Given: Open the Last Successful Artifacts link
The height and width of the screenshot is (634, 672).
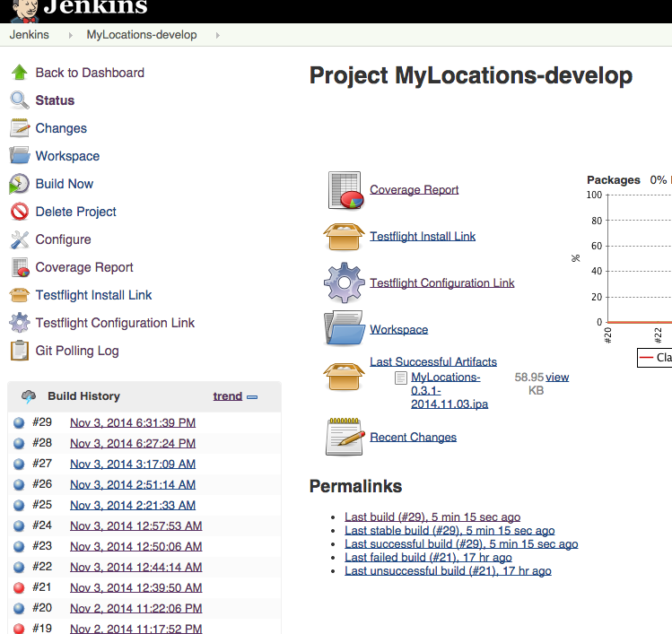Looking at the screenshot, I should [x=433, y=361].
